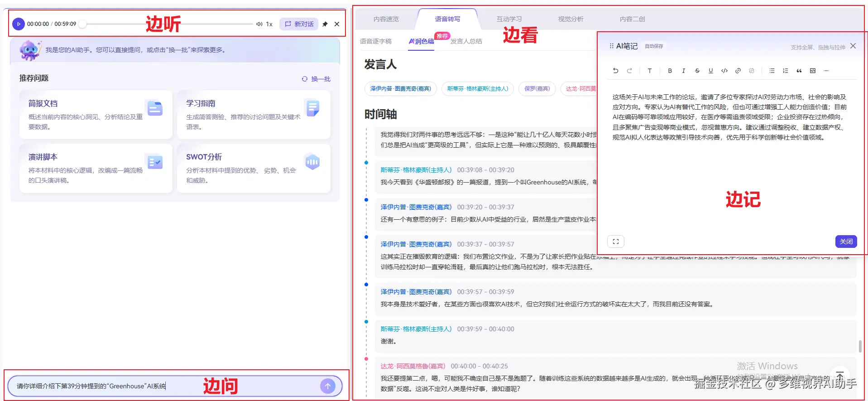This screenshot has height=401, width=868.
Task: Insert a horizontal divider line
Action: click(x=826, y=71)
